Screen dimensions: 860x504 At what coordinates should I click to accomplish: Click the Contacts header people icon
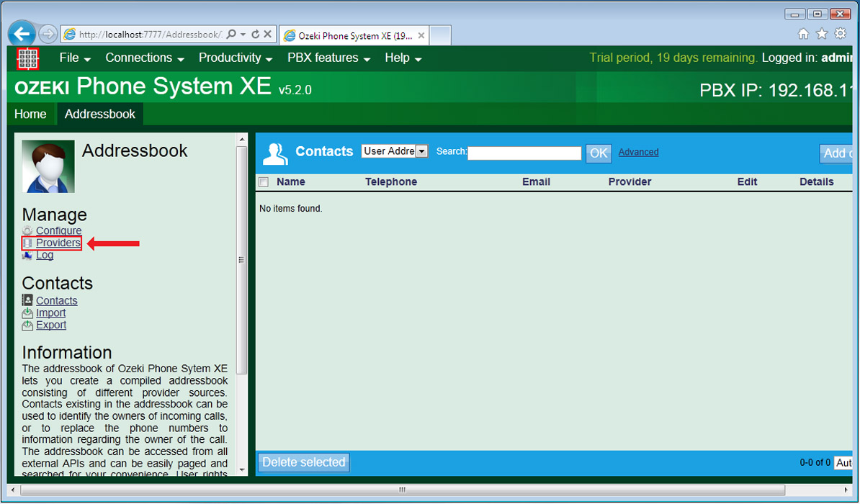pyautogui.click(x=275, y=153)
